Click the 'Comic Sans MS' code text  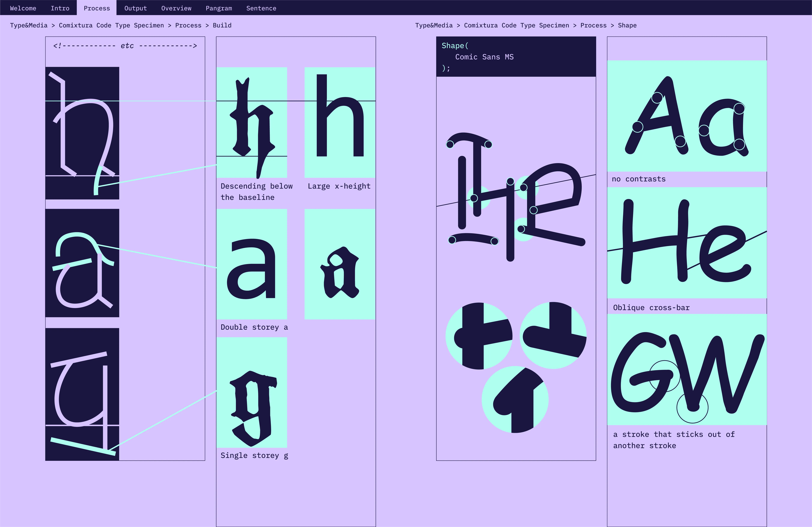point(484,57)
